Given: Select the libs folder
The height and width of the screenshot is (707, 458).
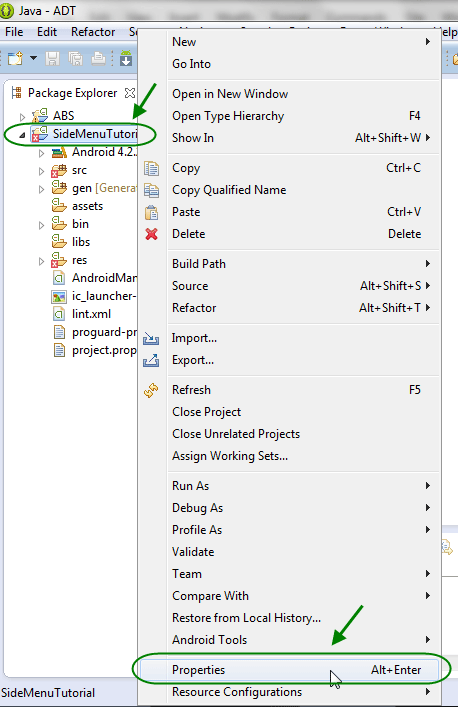Looking at the screenshot, I should pyautogui.click(x=81, y=242).
